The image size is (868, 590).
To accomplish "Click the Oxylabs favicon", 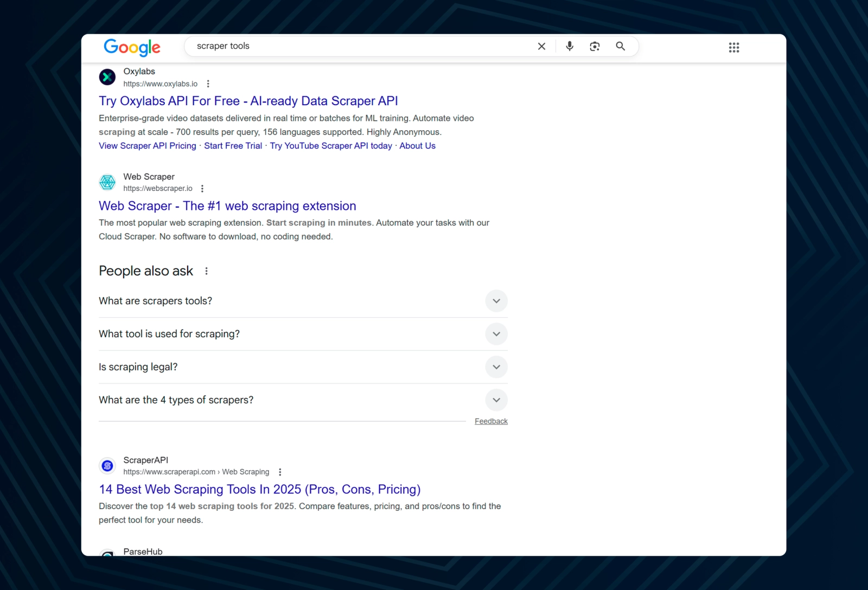I will [107, 77].
